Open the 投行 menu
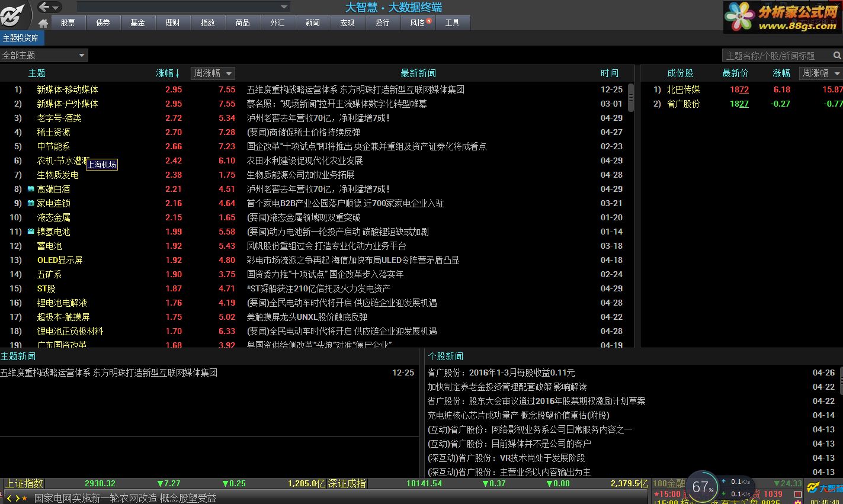This screenshot has width=843, height=504. [383, 23]
